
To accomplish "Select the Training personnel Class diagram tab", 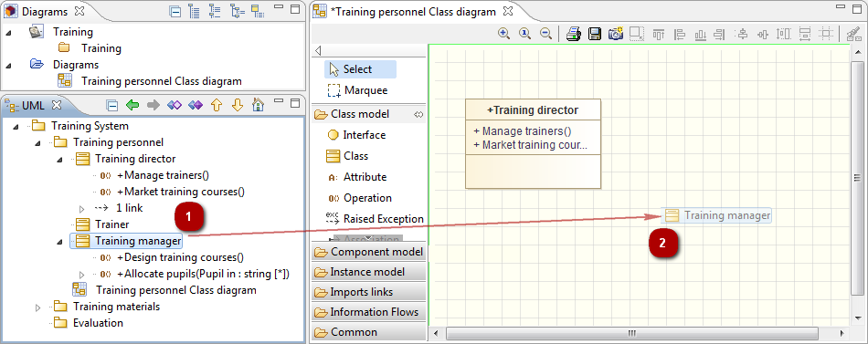I will (x=414, y=11).
